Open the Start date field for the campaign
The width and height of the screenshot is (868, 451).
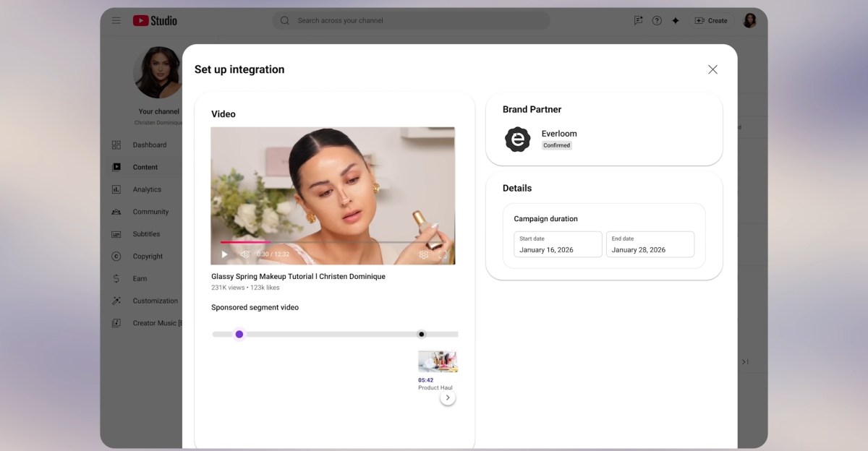pos(557,244)
